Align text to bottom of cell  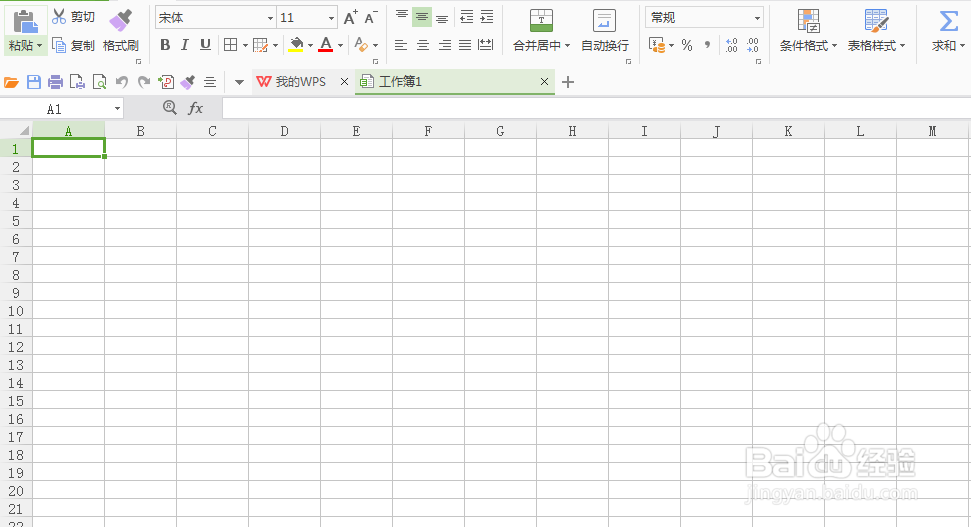coord(442,17)
